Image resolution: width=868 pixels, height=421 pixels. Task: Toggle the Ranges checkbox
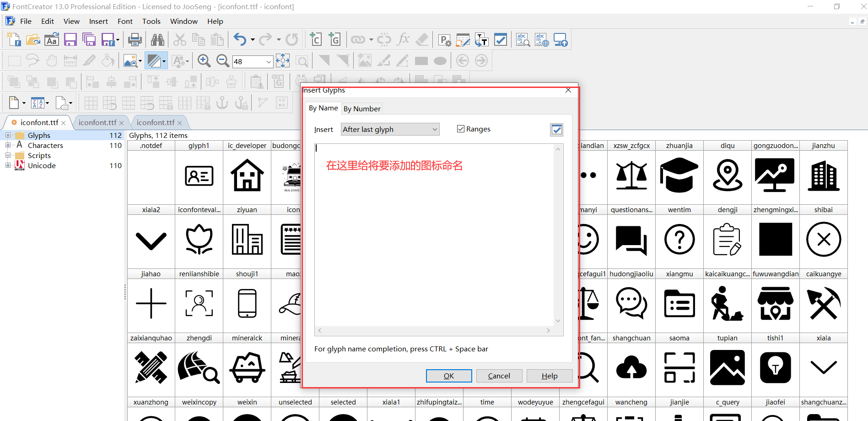click(x=461, y=129)
